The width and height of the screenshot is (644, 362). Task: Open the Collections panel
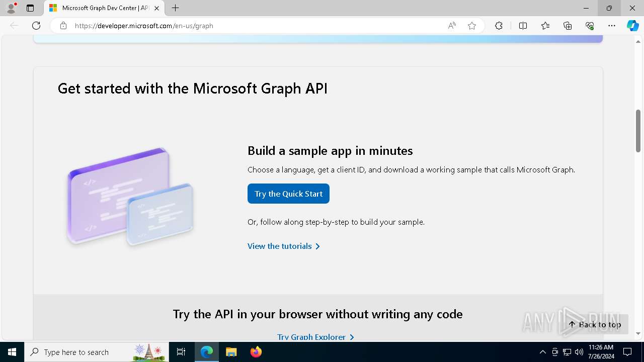coord(568,26)
